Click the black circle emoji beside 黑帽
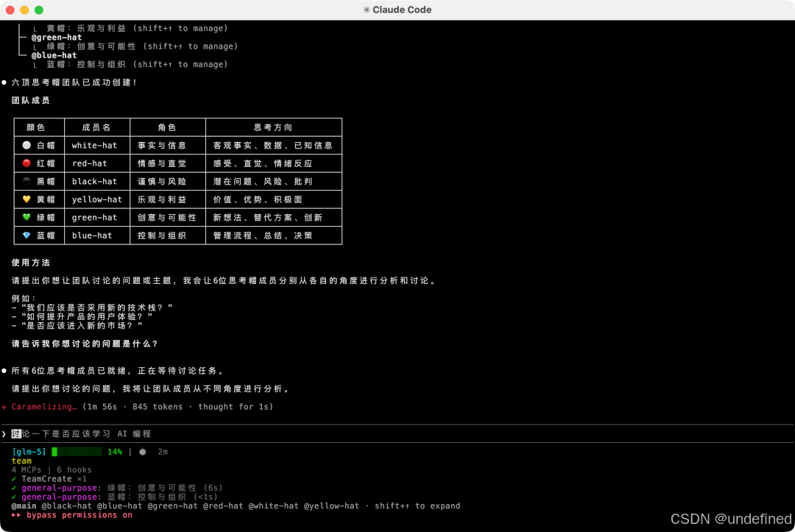 point(26,182)
